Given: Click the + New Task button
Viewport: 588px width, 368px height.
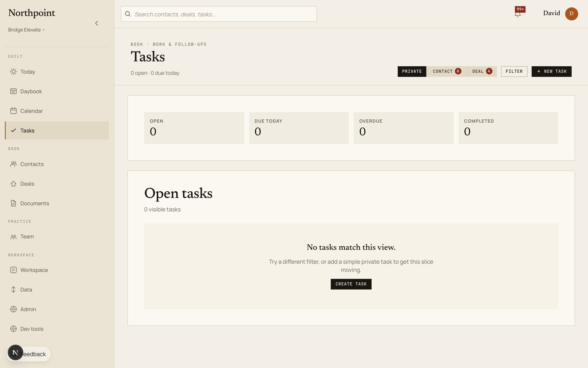Looking at the screenshot, I should [551, 71].
